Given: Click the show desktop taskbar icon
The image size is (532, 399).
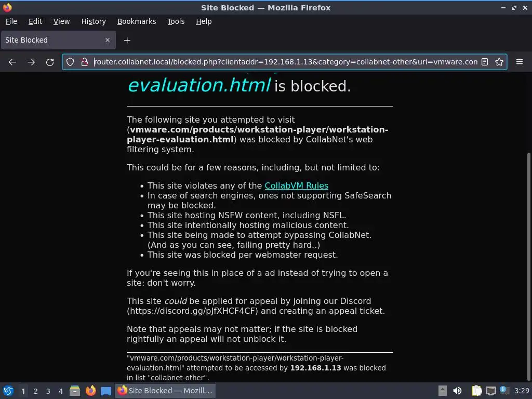Looking at the screenshot, I should coord(106,391).
